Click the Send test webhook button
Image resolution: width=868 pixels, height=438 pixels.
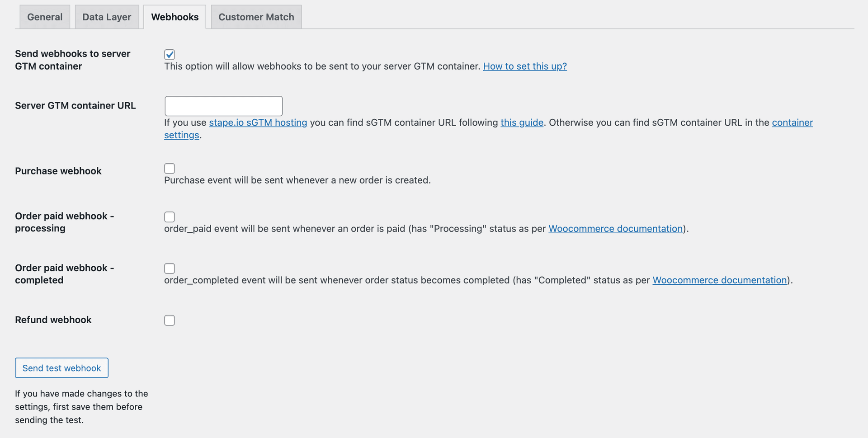pyautogui.click(x=61, y=367)
